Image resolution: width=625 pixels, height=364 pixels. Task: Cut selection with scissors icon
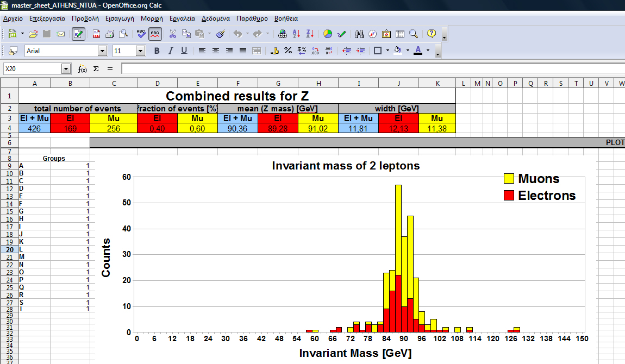point(173,34)
